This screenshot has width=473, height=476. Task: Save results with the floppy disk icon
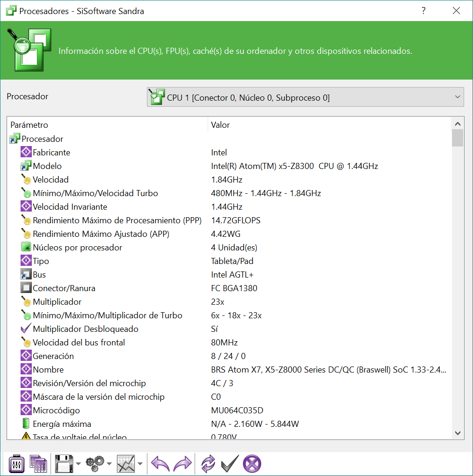point(64,463)
